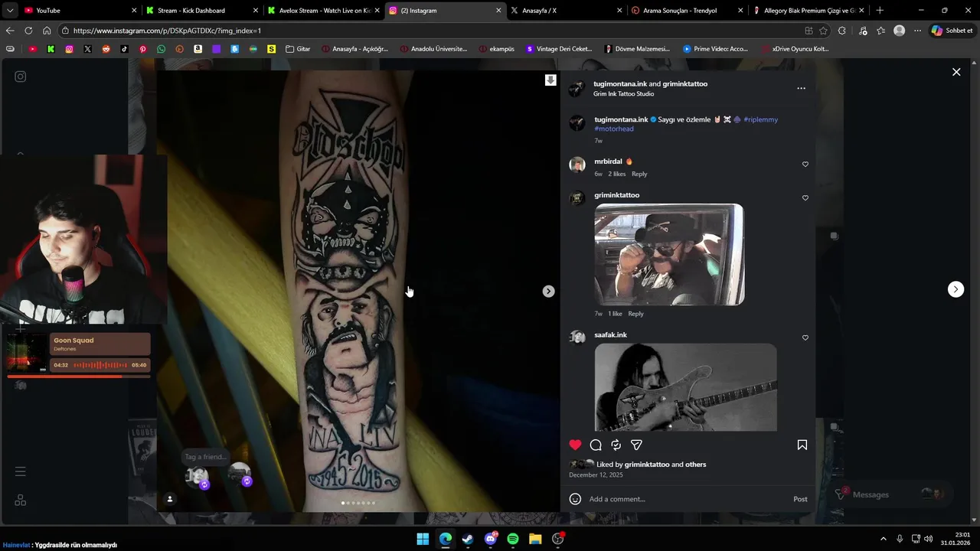This screenshot has width=980, height=551.
Task: Like the post with the heart icon
Action: coord(575,445)
